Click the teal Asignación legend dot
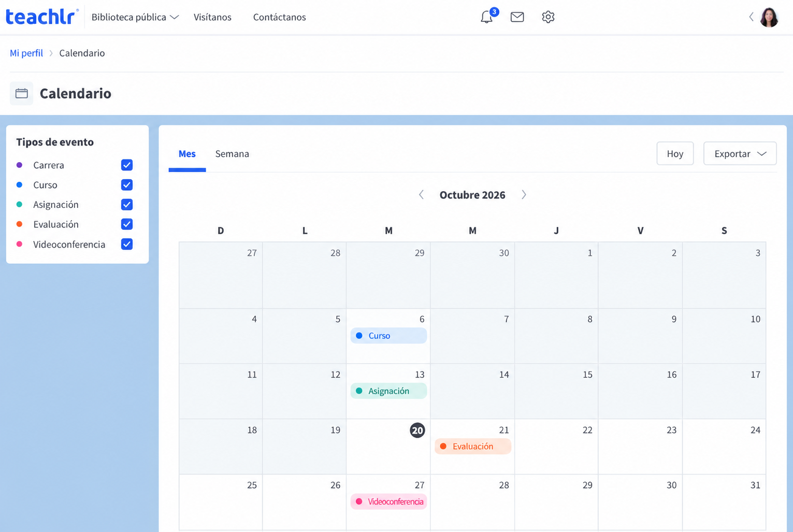This screenshot has height=532, width=793. [19, 205]
